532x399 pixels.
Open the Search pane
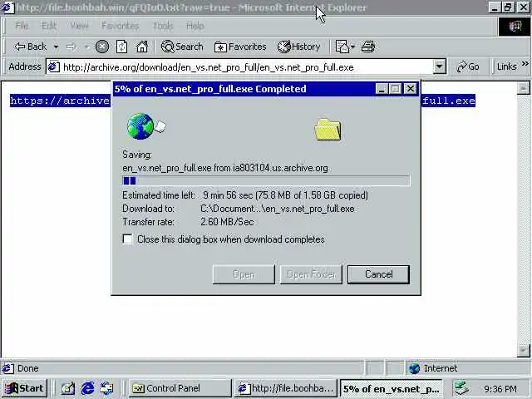(x=182, y=47)
